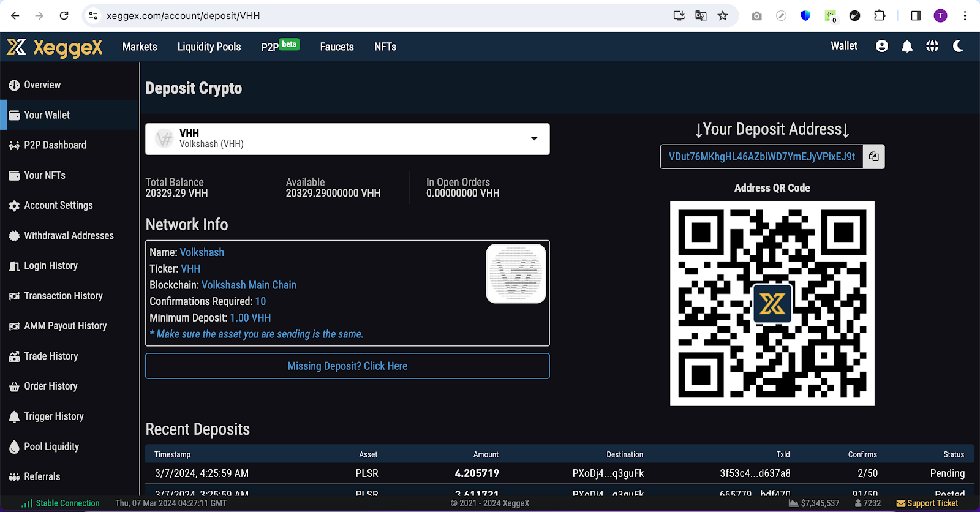Open Chrome side panel icon
Image resolution: width=980 pixels, height=512 pixels.
pyautogui.click(x=916, y=16)
